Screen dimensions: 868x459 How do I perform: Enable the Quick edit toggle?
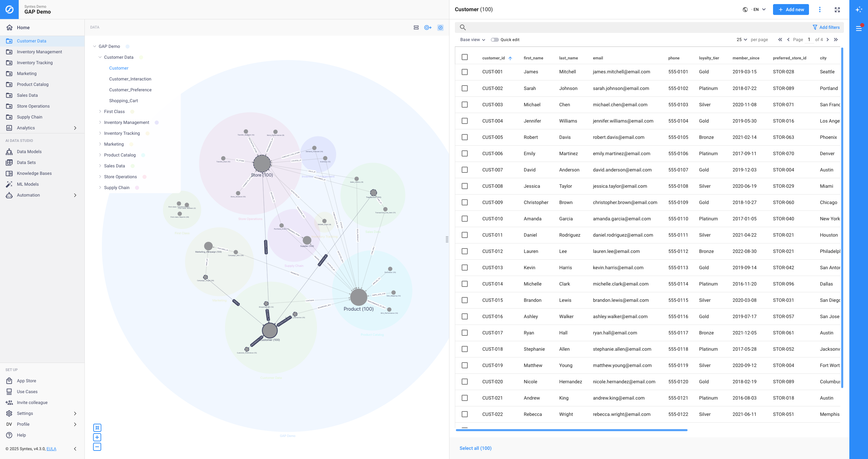point(495,40)
